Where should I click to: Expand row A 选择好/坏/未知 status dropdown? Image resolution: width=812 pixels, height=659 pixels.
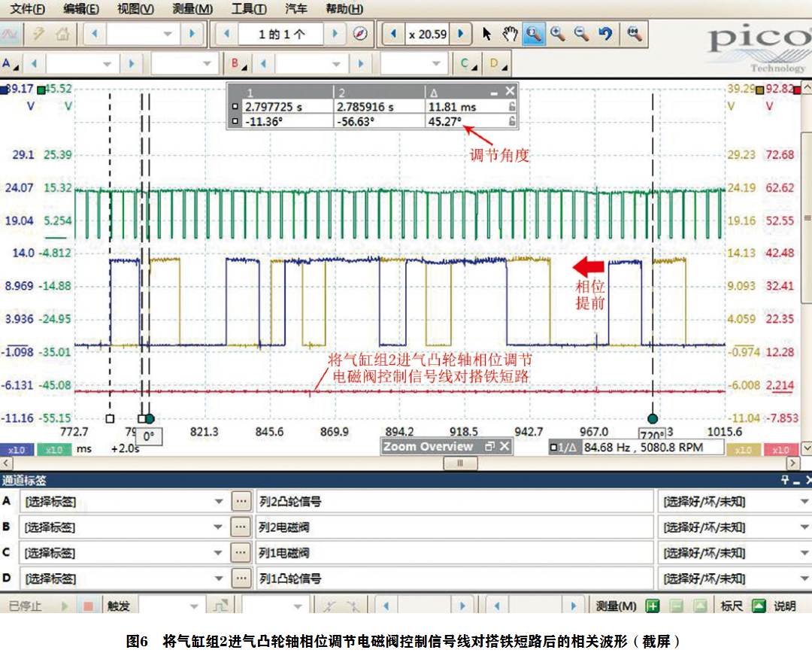pos(804,502)
